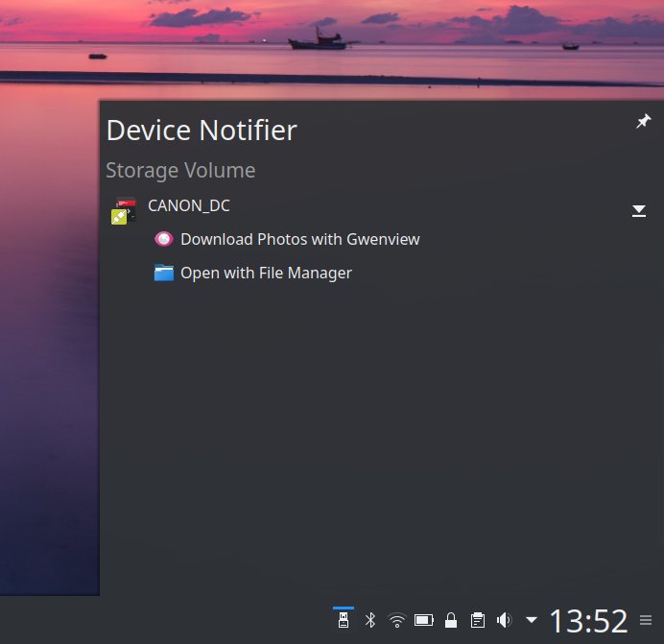Open the Bluetooth tray icon

pyautogui.click(x=369, y=620)
